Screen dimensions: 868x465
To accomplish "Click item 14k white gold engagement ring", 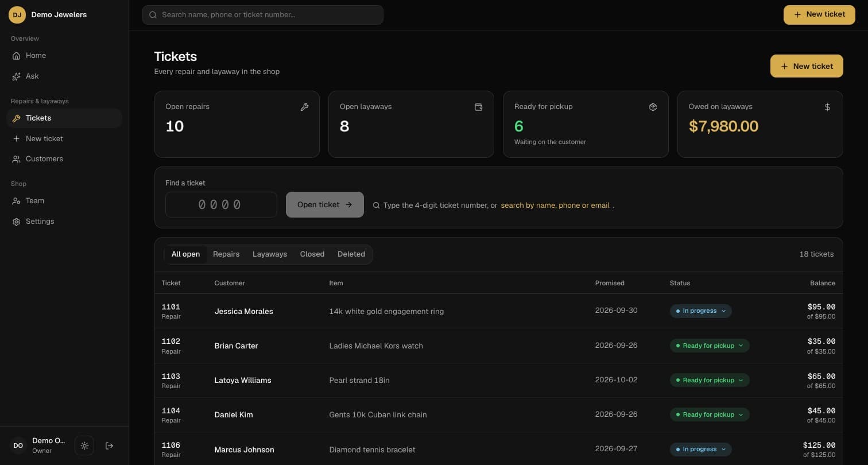I will (386, 312).
